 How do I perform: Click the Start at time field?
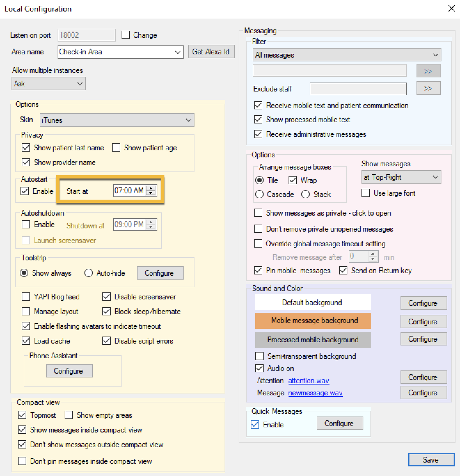[x=130, y=191]
